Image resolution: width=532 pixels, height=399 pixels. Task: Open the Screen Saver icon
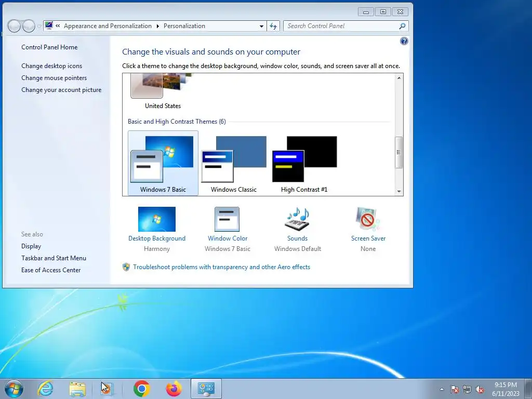pos(368,219)
